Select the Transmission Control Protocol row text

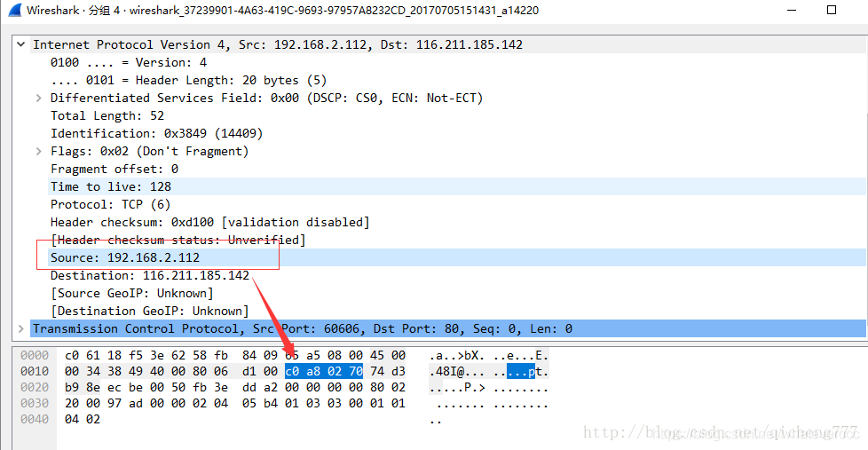click(x=303, y=328)
